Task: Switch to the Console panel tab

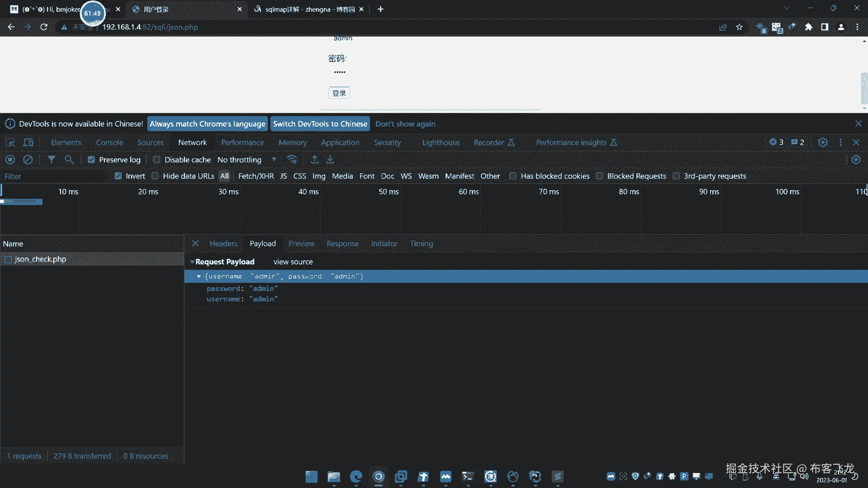Action: pos(109,142)
